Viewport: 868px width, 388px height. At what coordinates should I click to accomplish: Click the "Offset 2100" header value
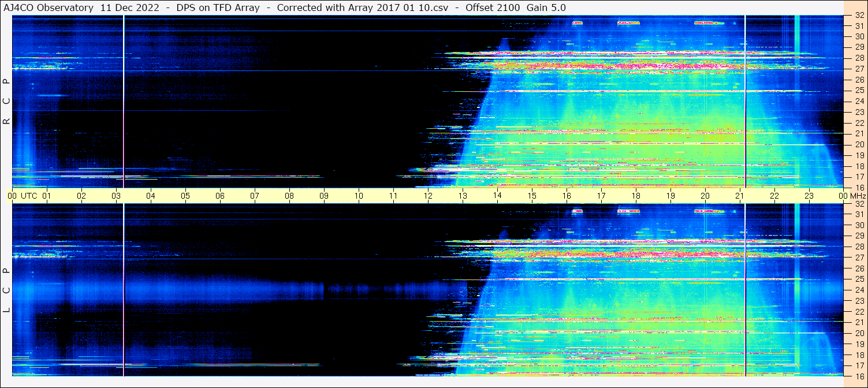[493, 8]
